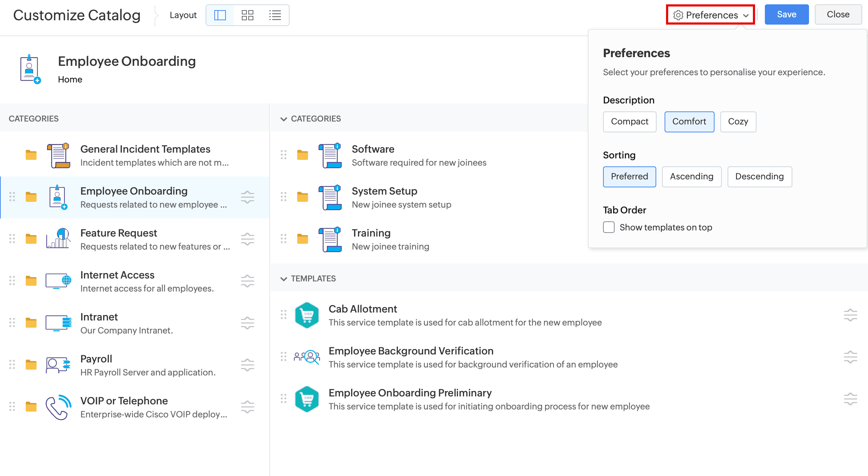The width and height of the screenshot is (868, 476).
Task: Switch to the grid layout view icon
Action: (248, 15)
